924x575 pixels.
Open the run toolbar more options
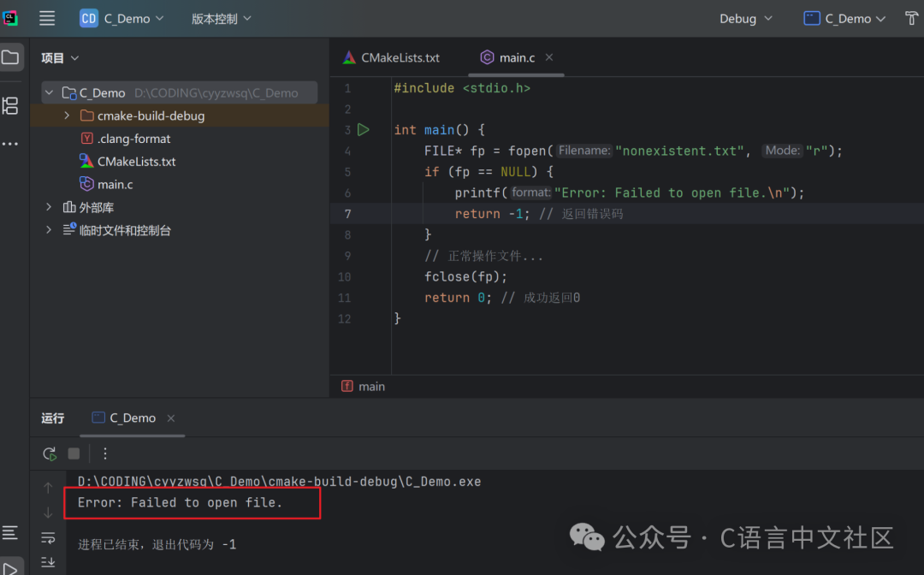tap(105, 453)
